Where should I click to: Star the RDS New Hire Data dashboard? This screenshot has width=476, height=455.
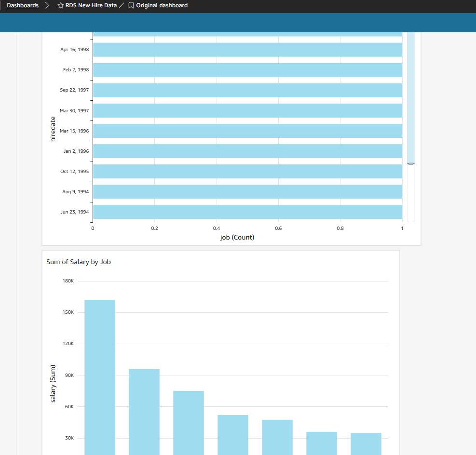60,5
